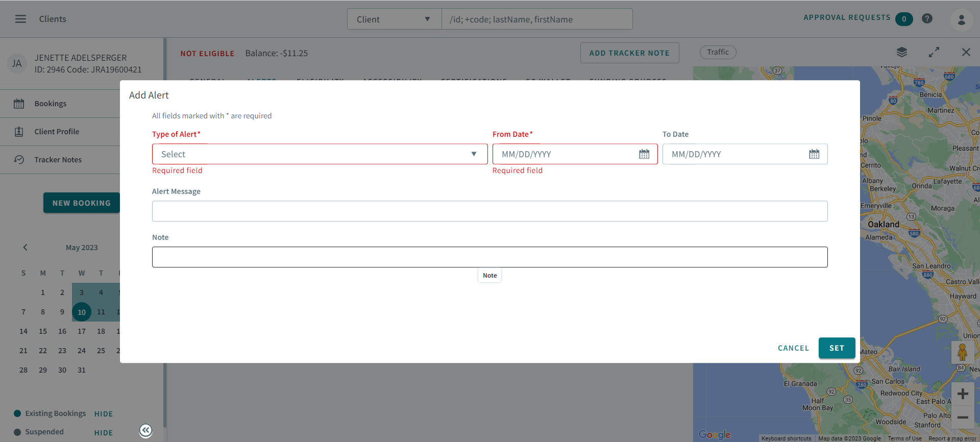Click Keyboard shortcuts on the map

786,438
